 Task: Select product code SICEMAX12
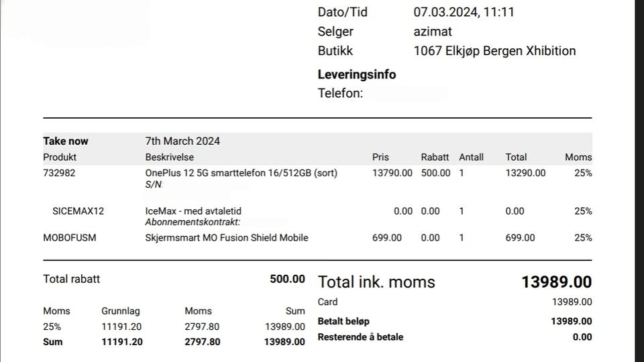(x=78, y=211)
